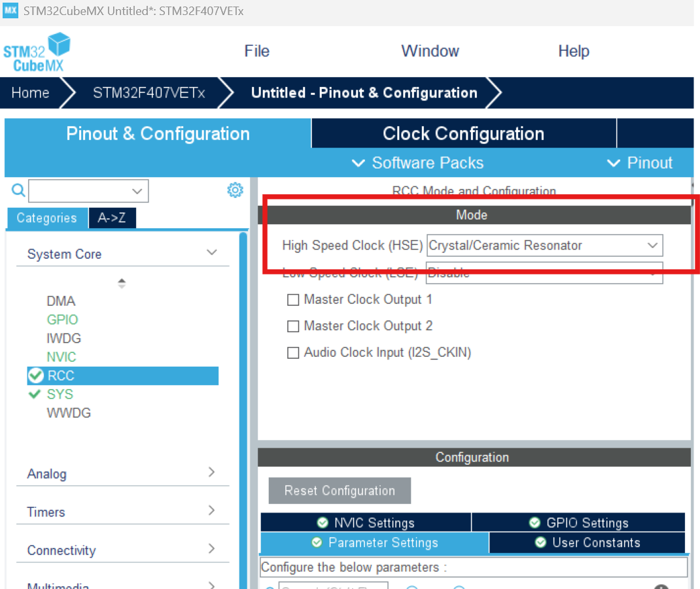700x589 pixels.
Task: Open the User Constants tab
Action: [587, 543]
